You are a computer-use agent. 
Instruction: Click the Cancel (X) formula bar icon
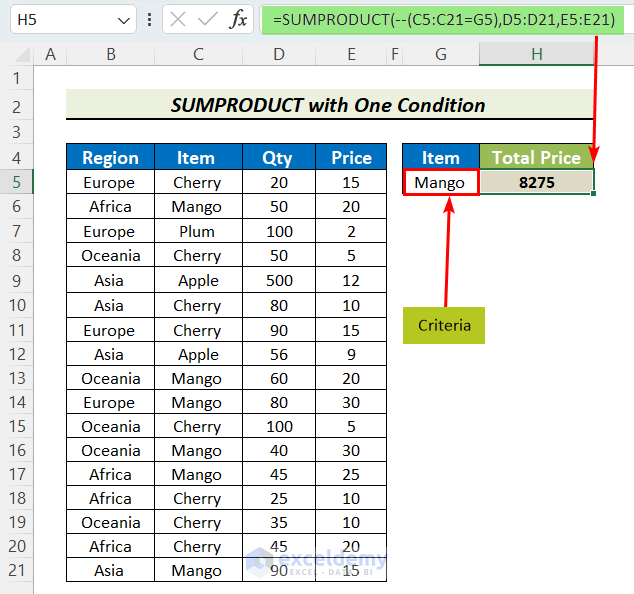click(x=178, y=19)
